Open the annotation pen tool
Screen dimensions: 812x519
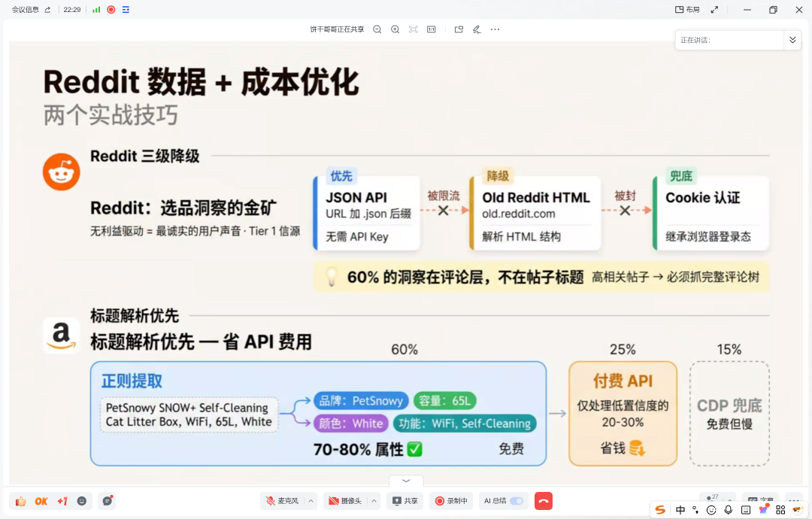click(477, 29)
